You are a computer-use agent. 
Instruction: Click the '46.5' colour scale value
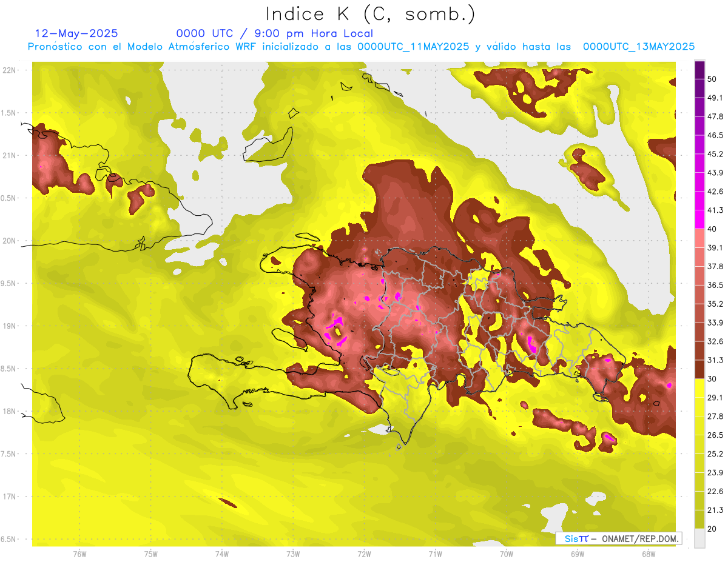715,135
